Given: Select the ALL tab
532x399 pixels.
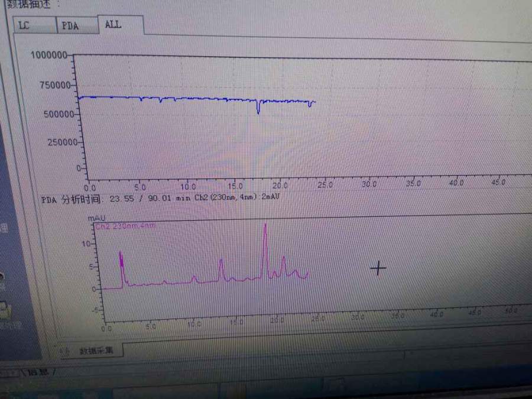Looking at the screenshot, I should 121,24.
